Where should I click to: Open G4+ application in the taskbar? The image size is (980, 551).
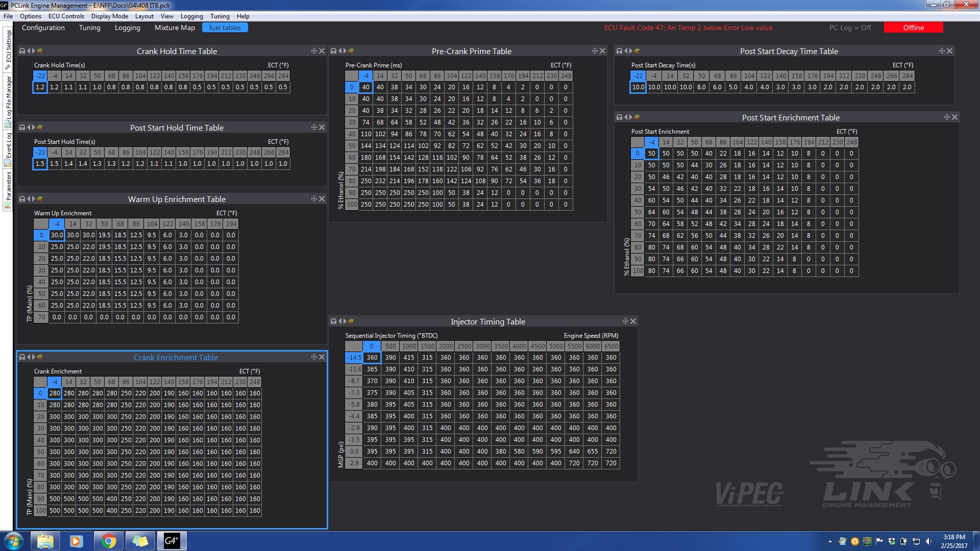point(171,541)
